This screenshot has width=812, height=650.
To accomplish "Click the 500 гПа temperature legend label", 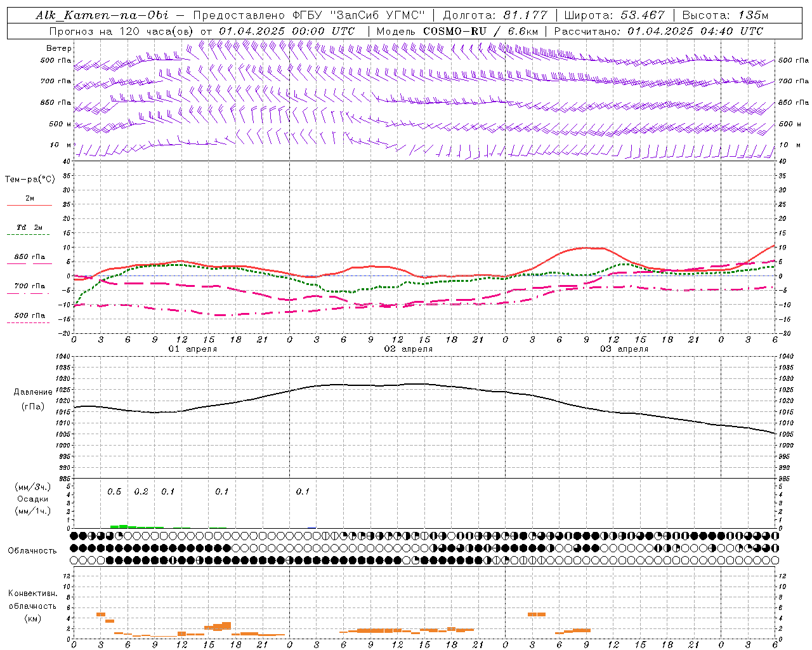I will (29, 315).
